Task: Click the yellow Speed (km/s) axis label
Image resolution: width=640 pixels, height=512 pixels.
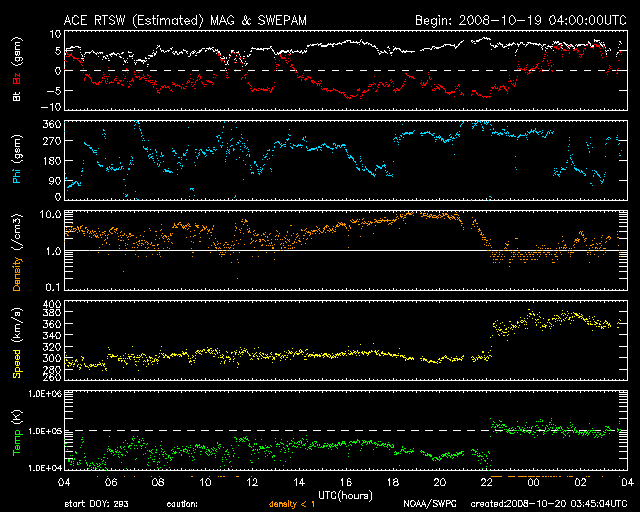Action: pos(17,342)
